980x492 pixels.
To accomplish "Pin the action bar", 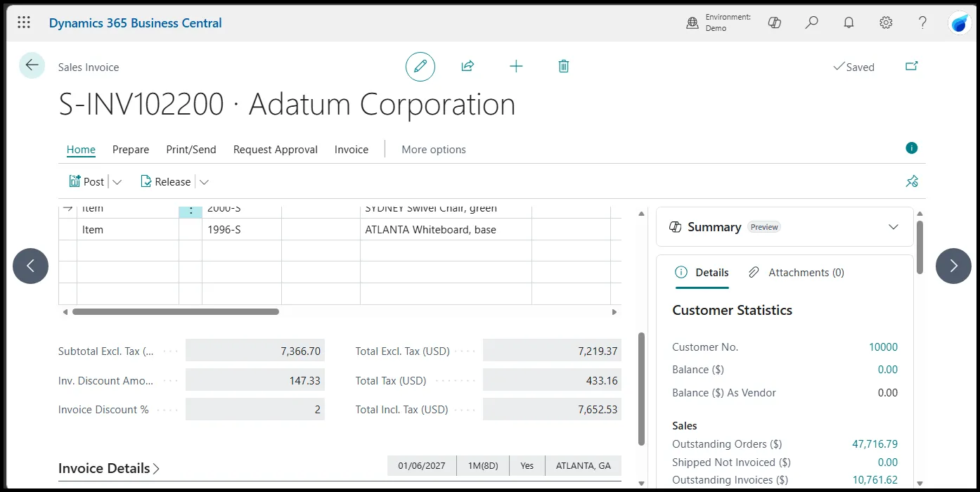I will (x=912, y=181).
